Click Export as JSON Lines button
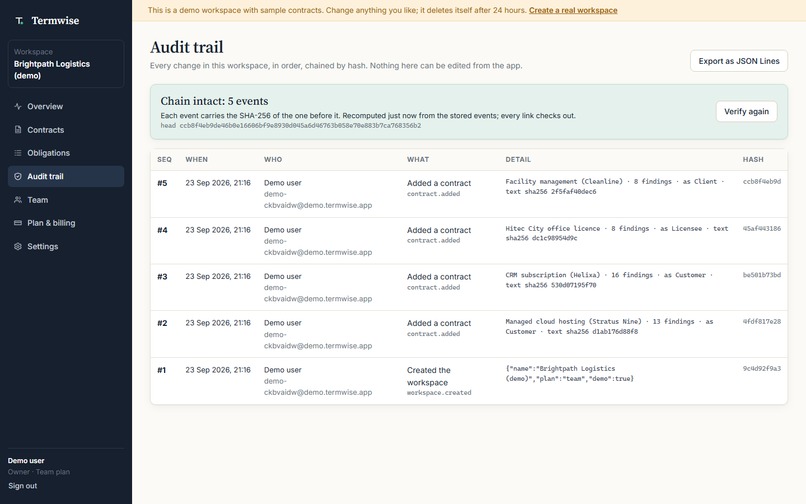This screenshot has width=806, height=504. (739, 61)
